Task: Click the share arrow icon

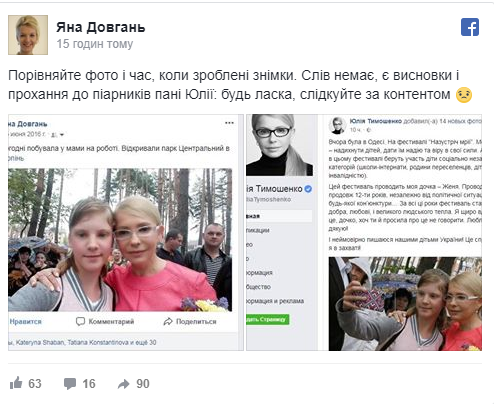Action: pos(123,384)
